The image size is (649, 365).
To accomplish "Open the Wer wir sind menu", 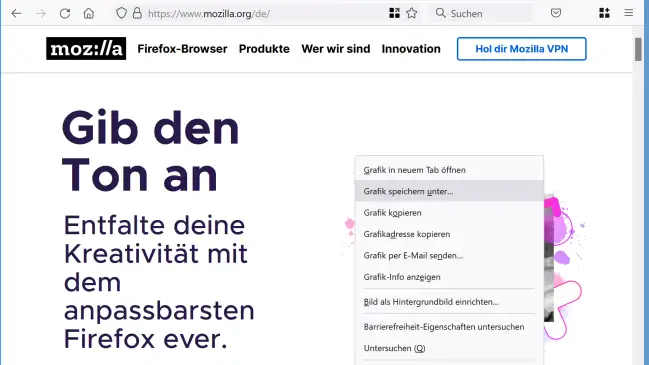I will point(336,49).
